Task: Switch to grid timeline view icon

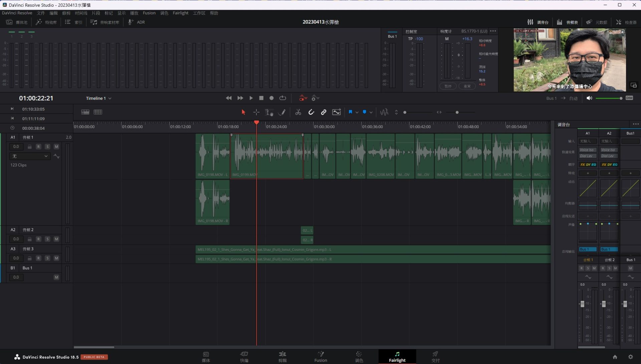Action: (98, 112)
